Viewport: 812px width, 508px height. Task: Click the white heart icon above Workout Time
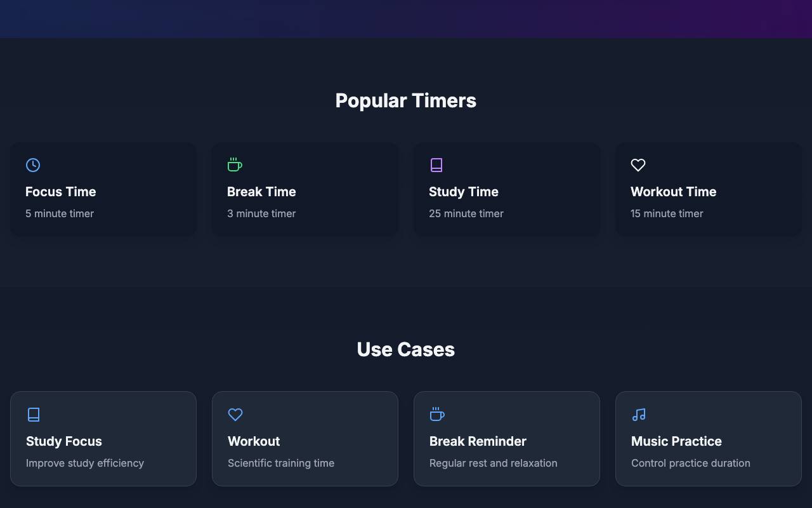pos(638,165)
